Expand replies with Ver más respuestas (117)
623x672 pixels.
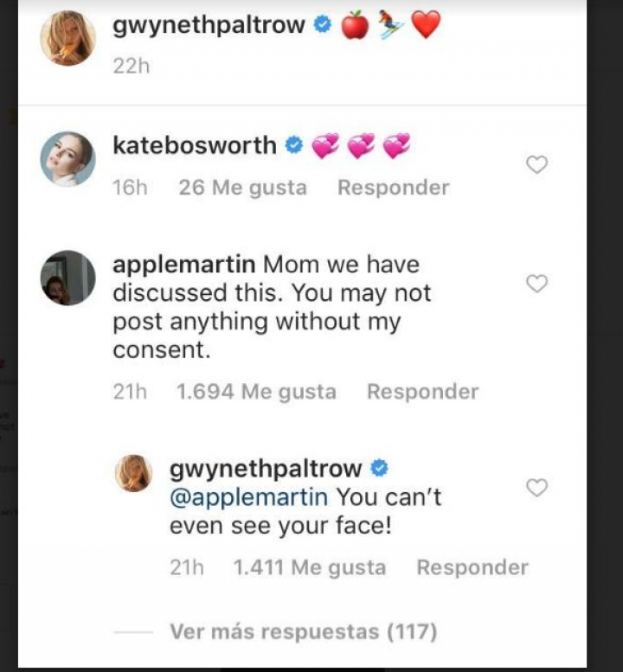tap(303, 632)
